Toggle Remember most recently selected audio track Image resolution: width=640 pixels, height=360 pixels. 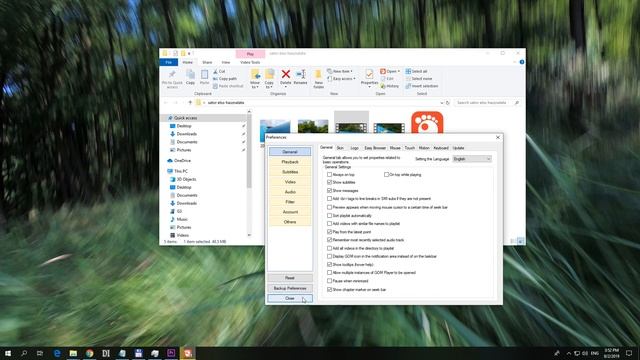point(329,240)
